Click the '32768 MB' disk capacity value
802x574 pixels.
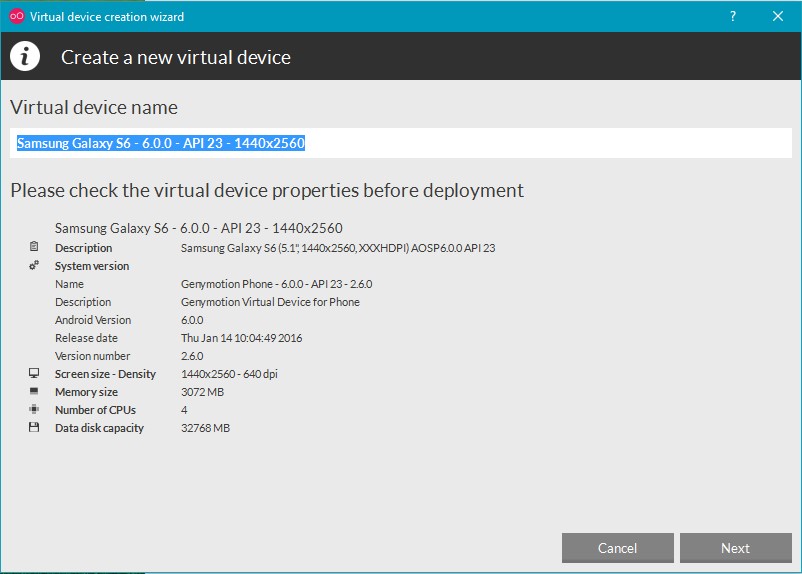coord(206,428)
